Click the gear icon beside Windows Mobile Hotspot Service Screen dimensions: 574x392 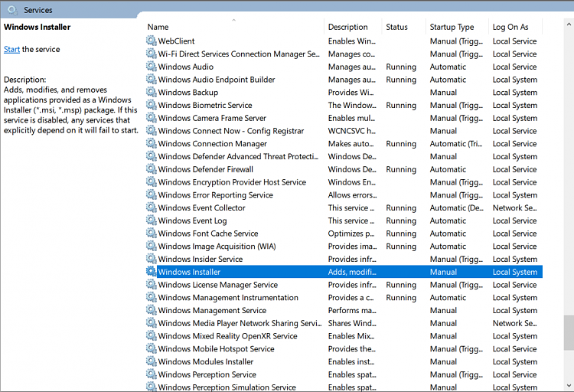tap(152, 348)
